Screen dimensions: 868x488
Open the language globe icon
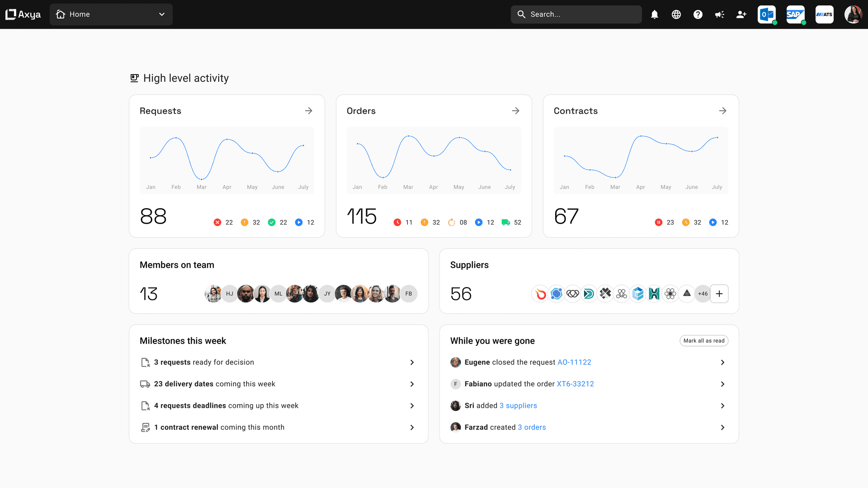tap(676, 14)
